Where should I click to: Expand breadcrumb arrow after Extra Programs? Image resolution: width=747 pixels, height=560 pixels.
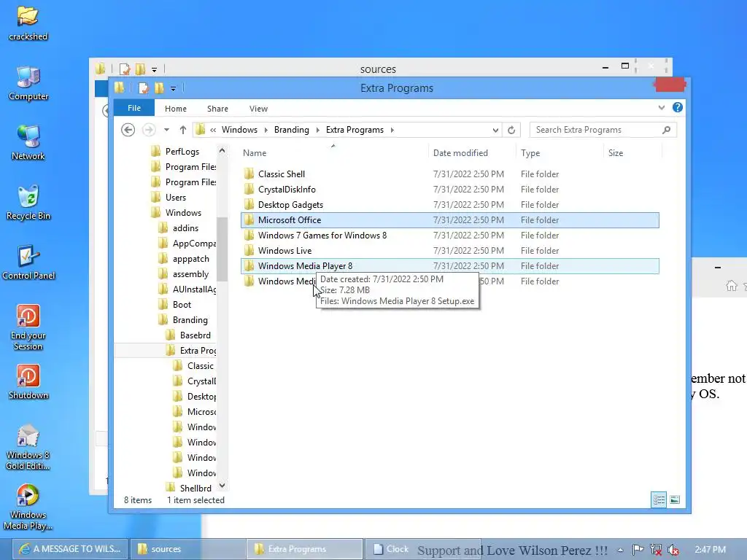392,130
